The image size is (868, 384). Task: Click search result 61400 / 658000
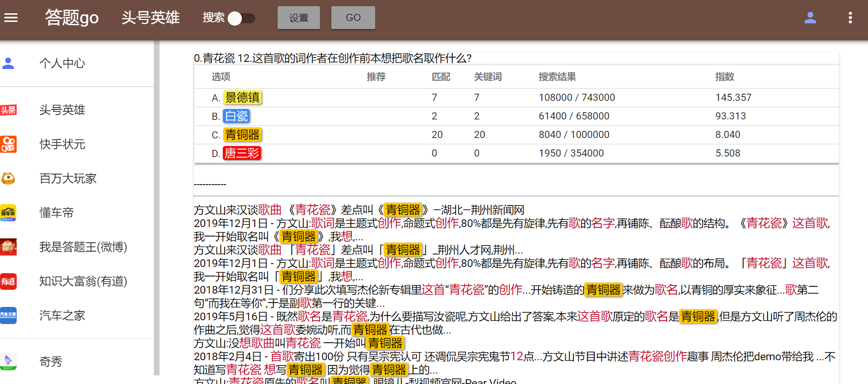pyautogui.click(x=574, y=116)
